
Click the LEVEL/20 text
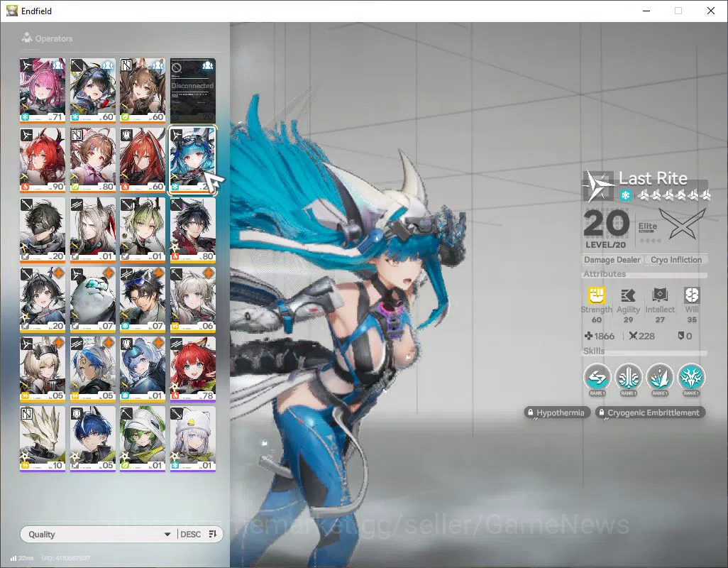click(605, 245)
